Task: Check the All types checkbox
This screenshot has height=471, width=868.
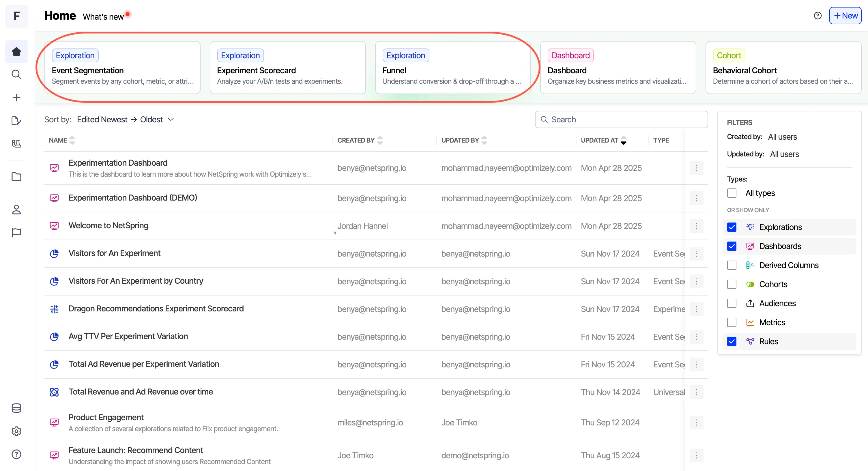Action: click(x=732, y=193)
